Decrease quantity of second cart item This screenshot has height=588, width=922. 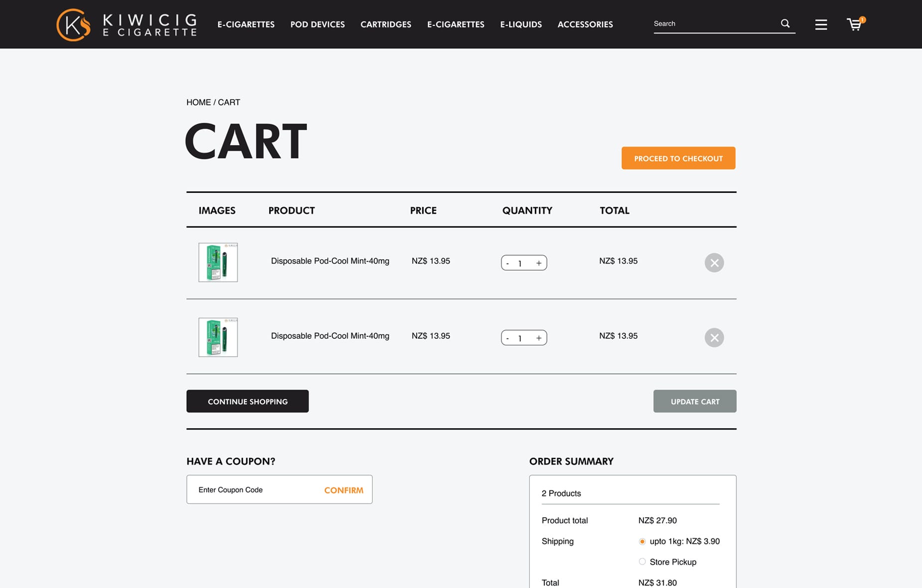point(507,338)
